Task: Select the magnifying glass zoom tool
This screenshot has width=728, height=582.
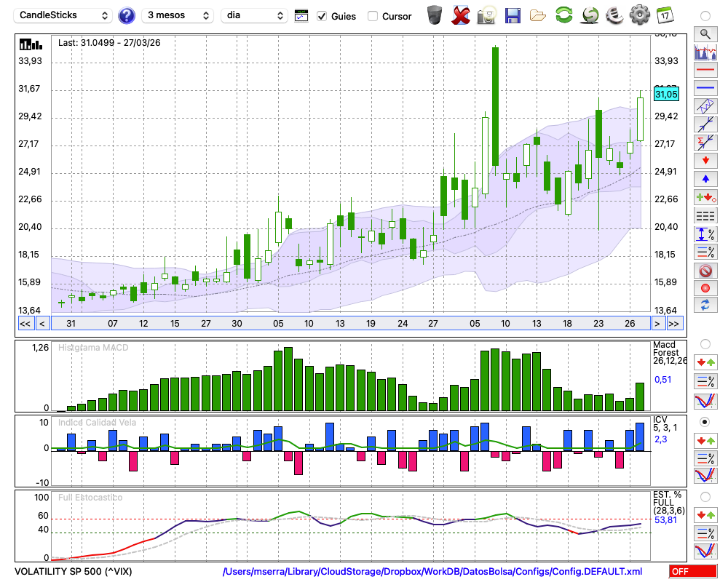Action: coord(705,33)
